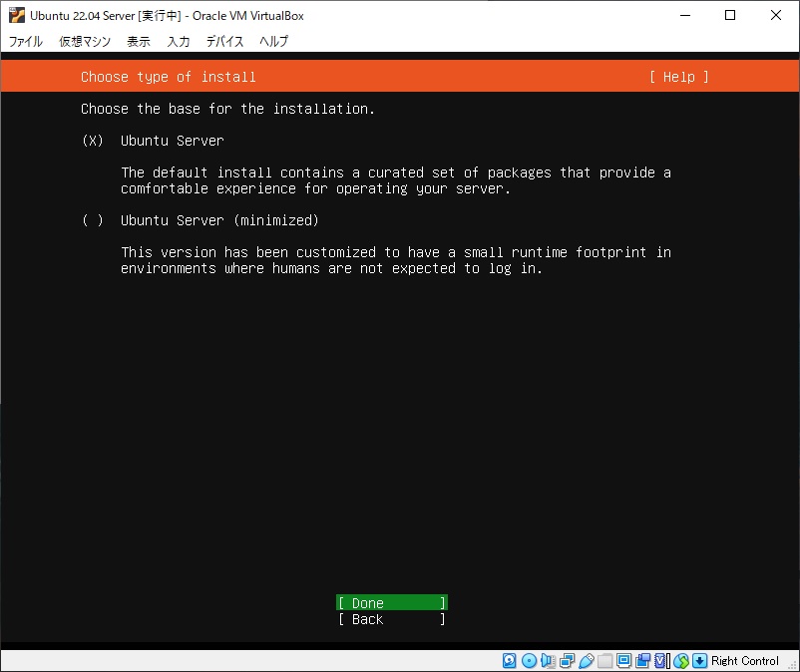Click the shared folders status icon
Screen dimensions: 800x672
(605, 661)
